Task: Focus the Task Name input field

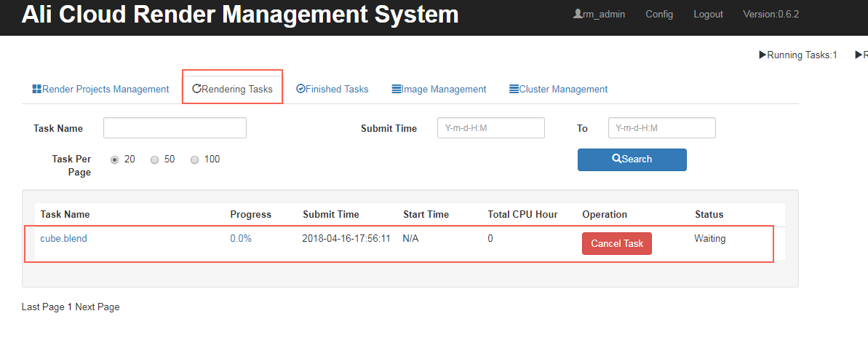Action: point(175,128)
